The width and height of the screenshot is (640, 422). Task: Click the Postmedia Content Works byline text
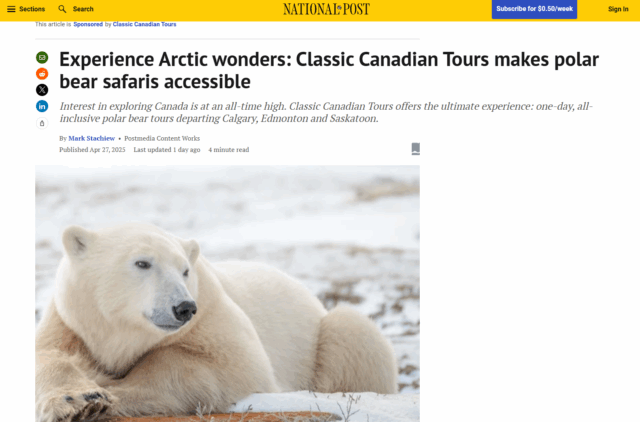[162, 138]
